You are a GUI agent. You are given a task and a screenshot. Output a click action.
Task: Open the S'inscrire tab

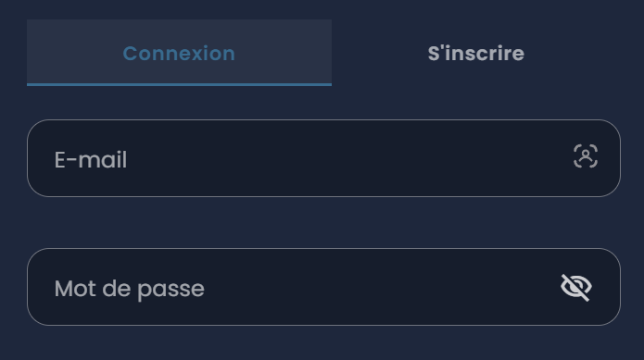pyautogui.click(x=476, y=53)
